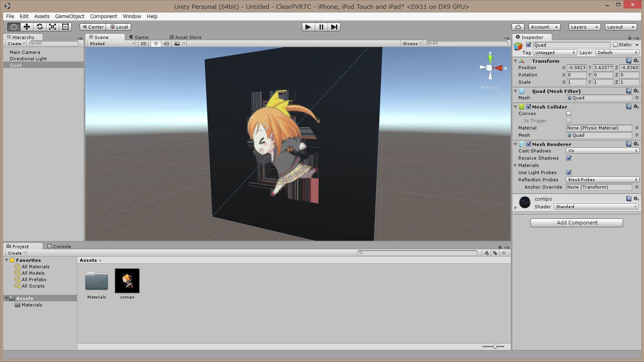Select Main Camera in Hierarchy

[x=25, y=52]
